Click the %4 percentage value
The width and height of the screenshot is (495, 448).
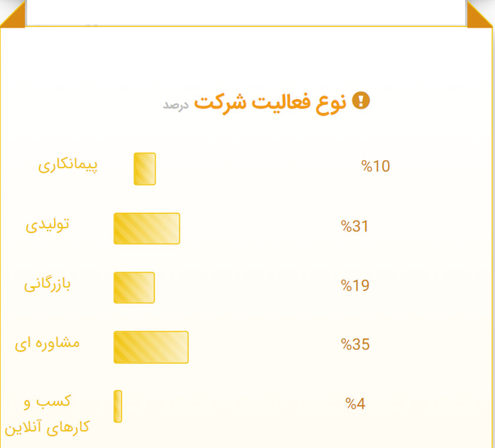355,404
